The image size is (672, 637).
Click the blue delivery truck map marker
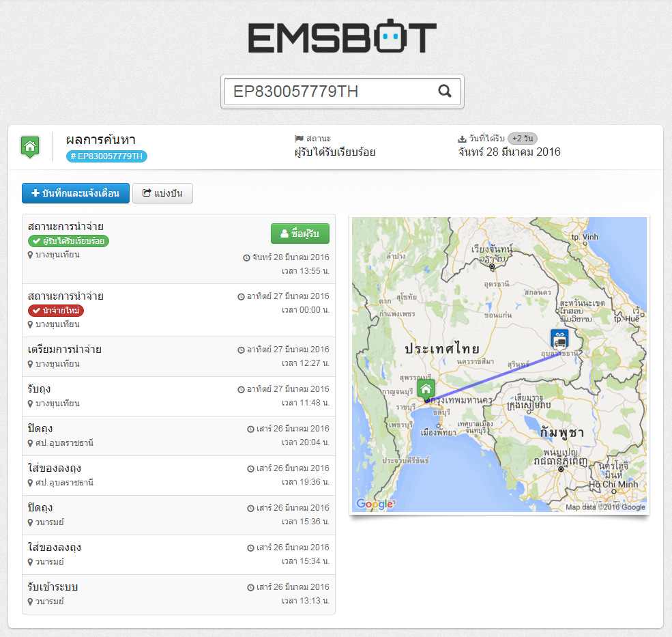coord(559,340)
